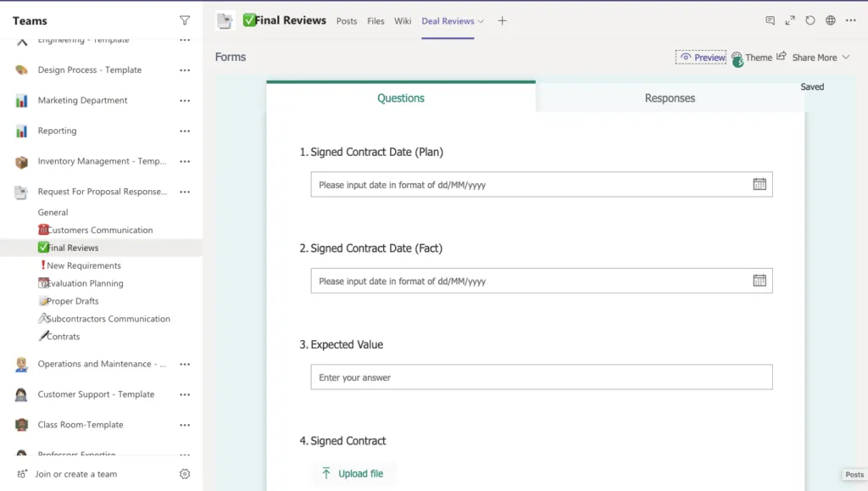This screenshot has width=868, height=491.
Task: Click Upload file for Signed Contract
Action: point(353,473)
